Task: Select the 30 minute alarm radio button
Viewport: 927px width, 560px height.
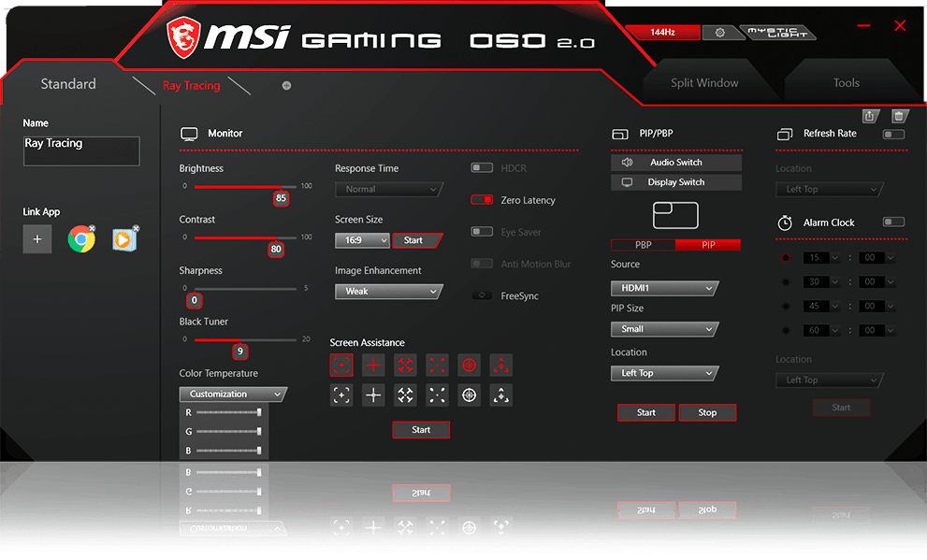Action: click(x=785, y=282)
